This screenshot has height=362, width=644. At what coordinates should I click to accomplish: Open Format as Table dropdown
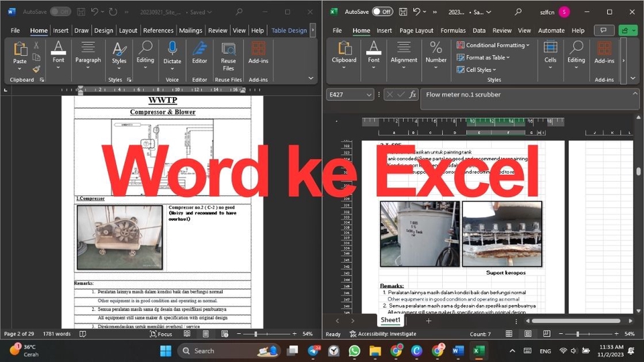[483, 58]
